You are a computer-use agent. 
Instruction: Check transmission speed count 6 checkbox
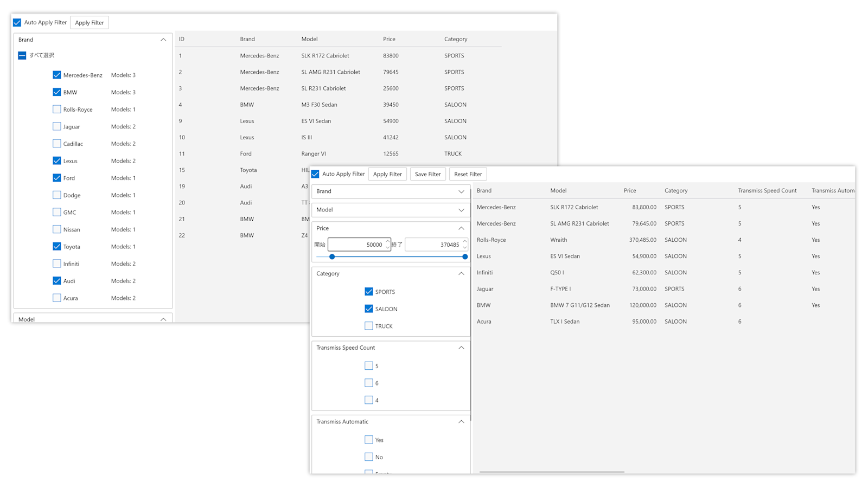[369, 383]
